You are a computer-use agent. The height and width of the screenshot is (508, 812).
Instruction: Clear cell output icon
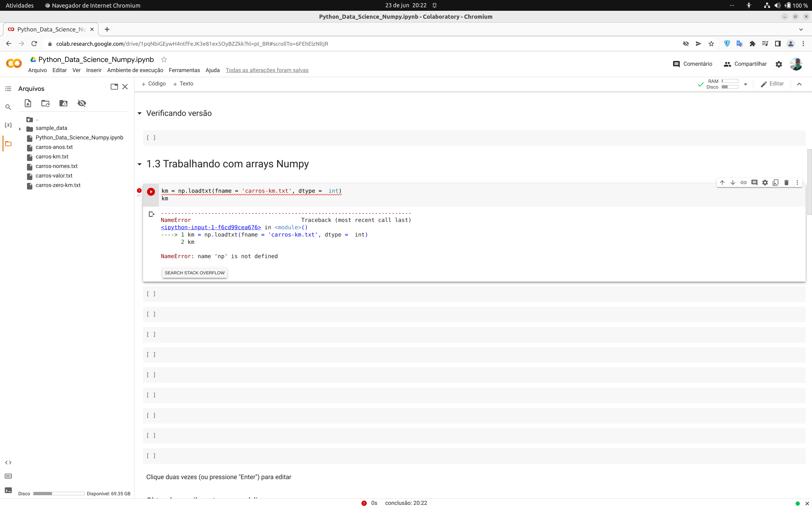point(151,214)
